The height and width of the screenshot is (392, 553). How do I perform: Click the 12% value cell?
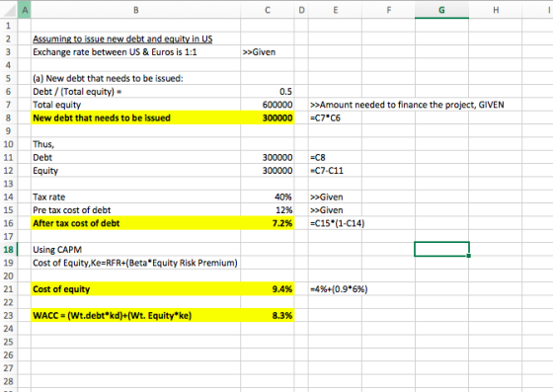tap(268, 210)
